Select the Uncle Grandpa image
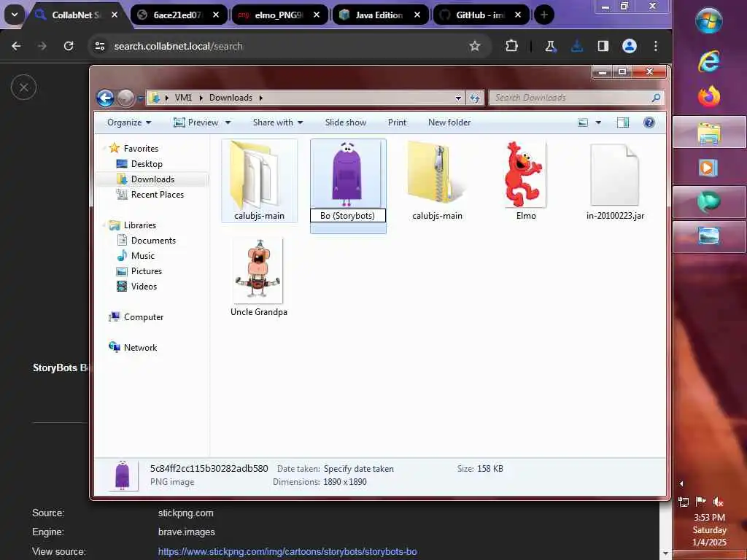 (x=259, y=277)
